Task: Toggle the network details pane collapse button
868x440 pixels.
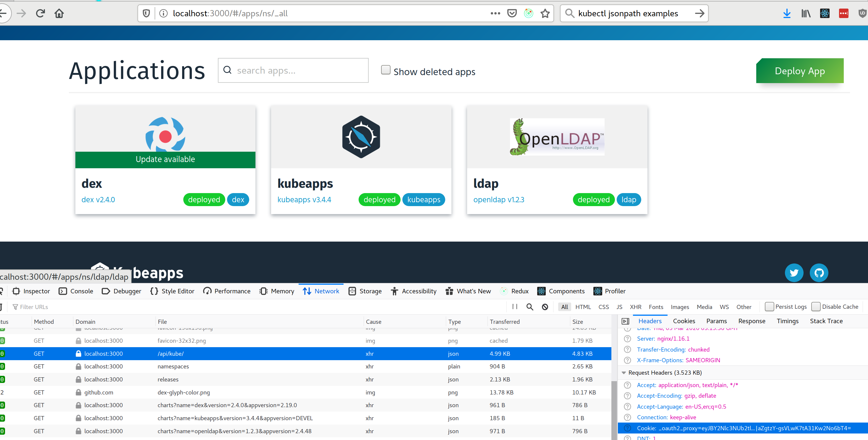Action: point(625,321)
